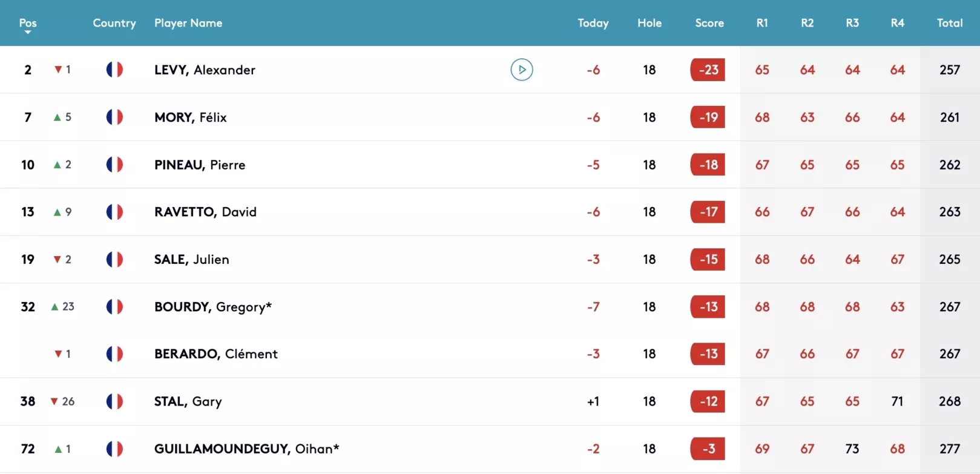Image resolution: width=980 pixels, height=474 pixels.
Task: Click the red down arrow beside STAL's position
Action: pos(54,401)
